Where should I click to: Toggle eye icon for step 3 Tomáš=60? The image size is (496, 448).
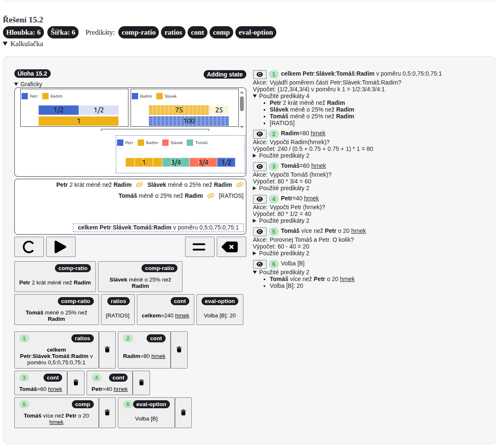[259, 167]
